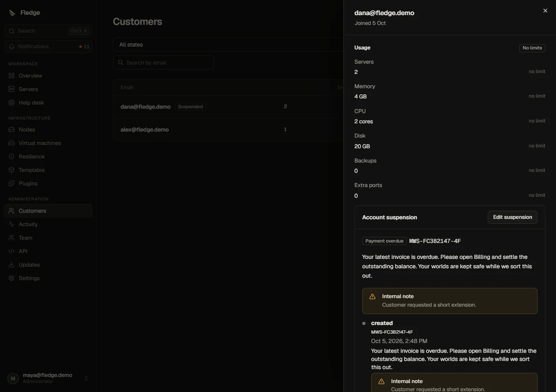This screenshot has height=392, width=556.
Task: Open the Search Ctrl K box
Action: click(48, 31)
